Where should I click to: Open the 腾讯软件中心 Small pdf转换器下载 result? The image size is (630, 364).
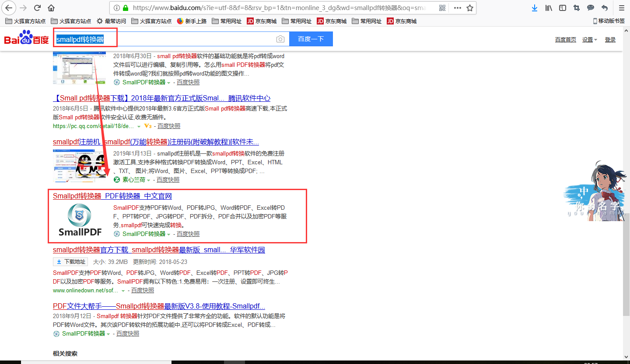162,98
